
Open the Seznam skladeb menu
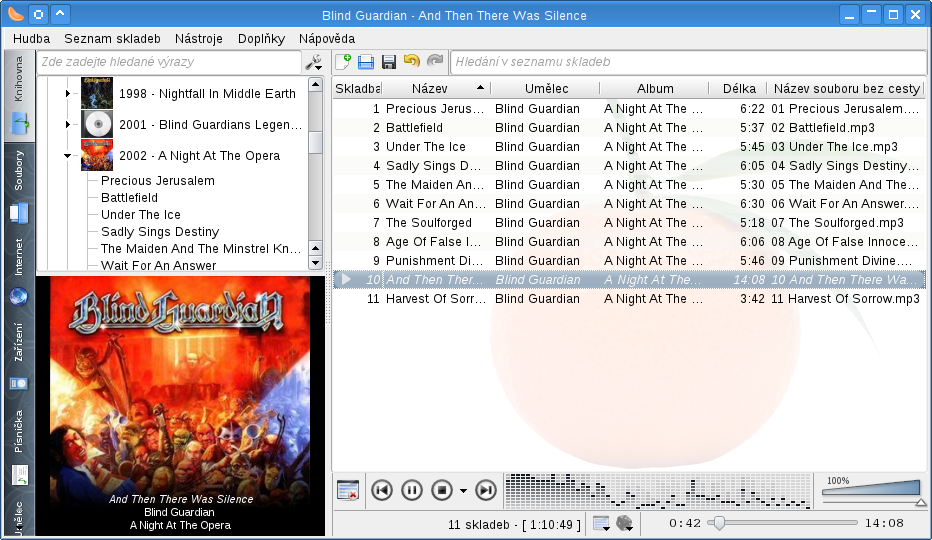pyautogui.click(x=112, y=39)
